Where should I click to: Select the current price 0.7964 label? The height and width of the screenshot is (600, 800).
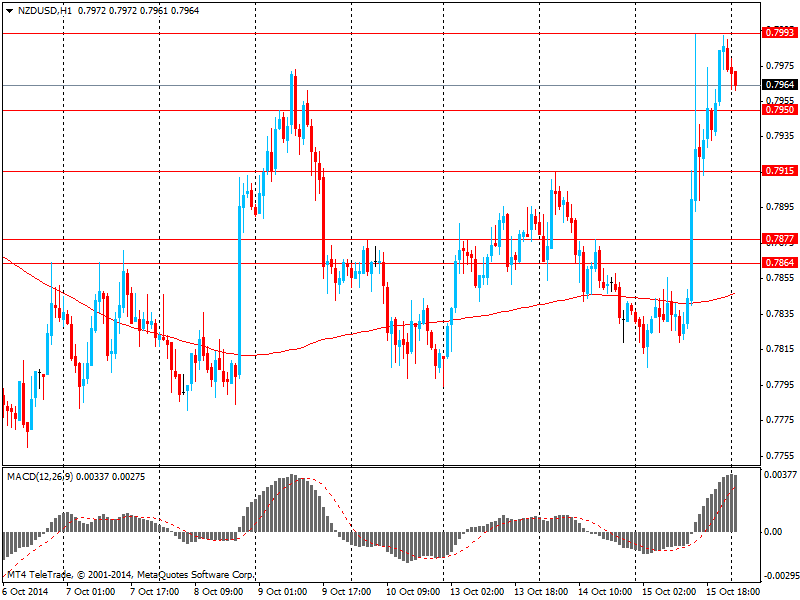779,85
